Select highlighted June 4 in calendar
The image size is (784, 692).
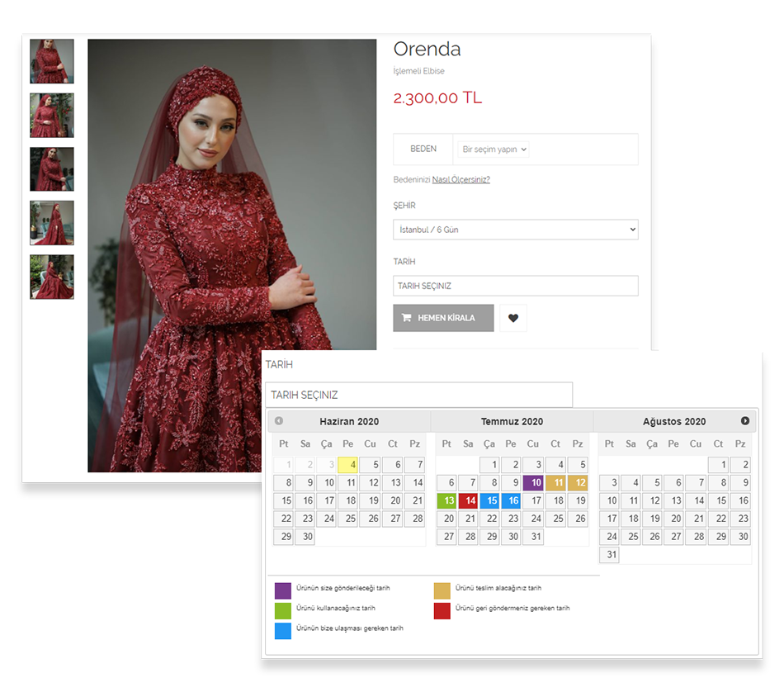348,465
